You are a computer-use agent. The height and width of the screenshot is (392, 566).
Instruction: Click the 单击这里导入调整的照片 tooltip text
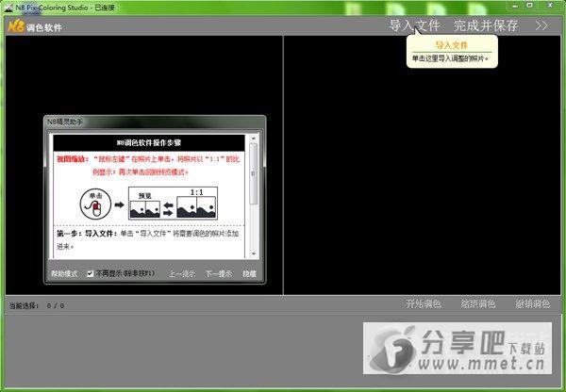pyautogui.click(x=450, y=58)
